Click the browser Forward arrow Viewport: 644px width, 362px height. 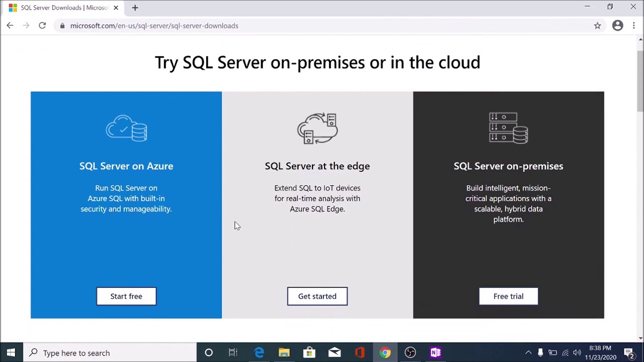26,26
